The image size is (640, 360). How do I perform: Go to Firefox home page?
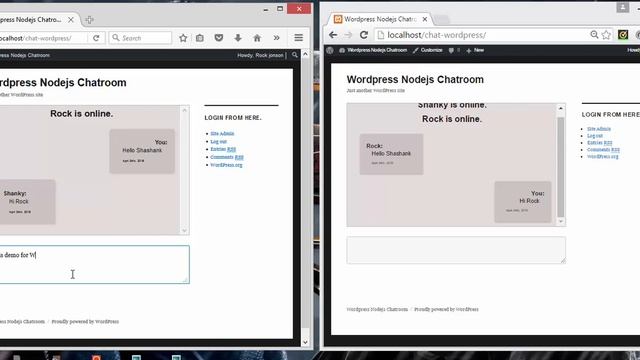[x=257, y=38]
